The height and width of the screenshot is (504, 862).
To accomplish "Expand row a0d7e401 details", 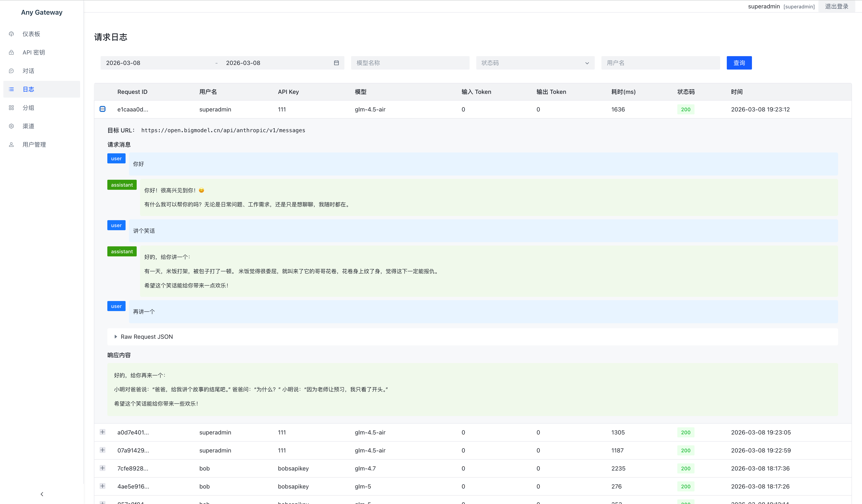I will tap(102, 432).
